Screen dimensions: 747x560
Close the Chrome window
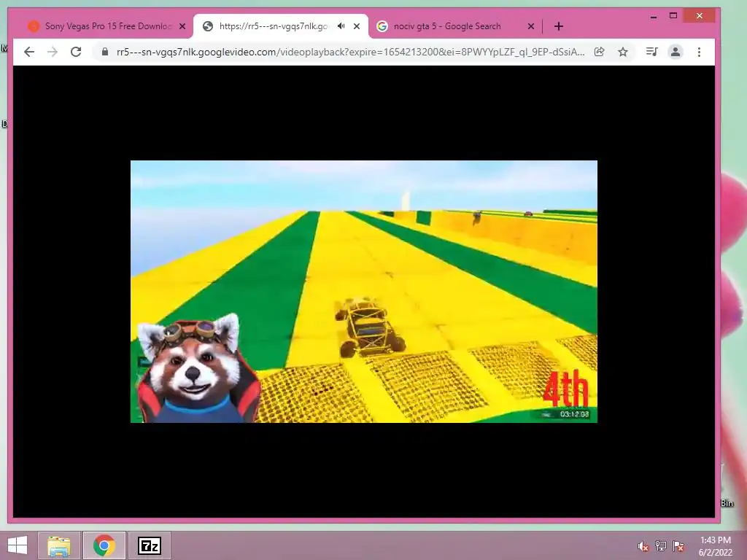tap(700, 16)
